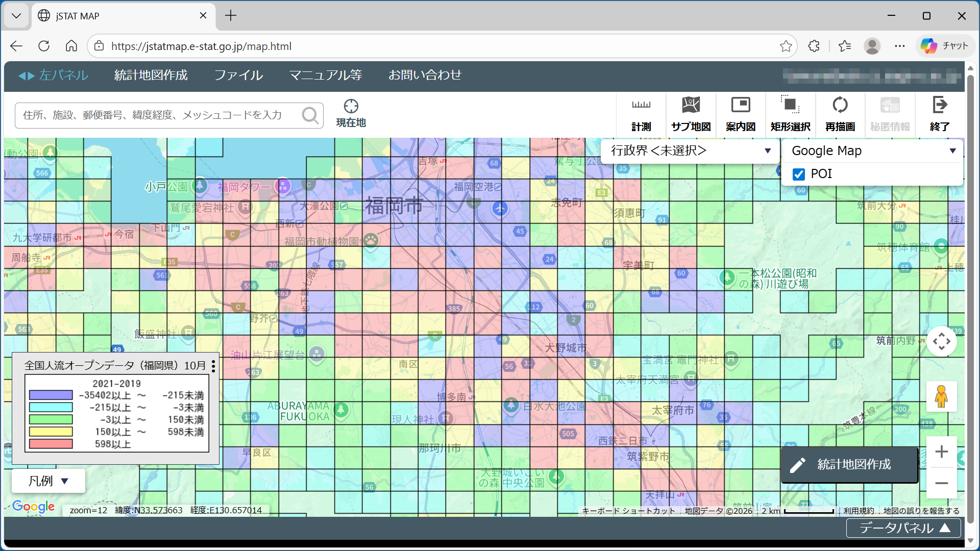Collapse the 凡例 legend dropdown
The height and width of the screenshot is (551, 980).
click(48, 481)
